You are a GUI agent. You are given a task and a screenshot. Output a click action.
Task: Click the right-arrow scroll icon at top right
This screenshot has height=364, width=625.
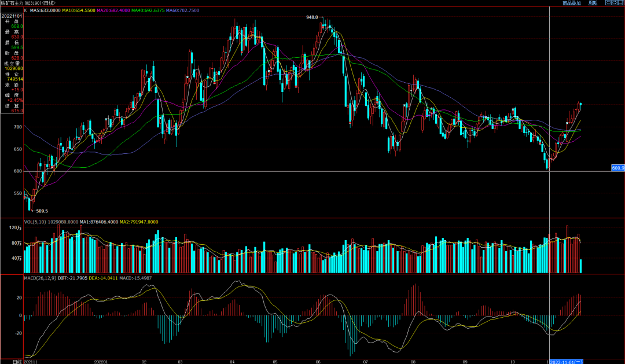coord(614,3)
